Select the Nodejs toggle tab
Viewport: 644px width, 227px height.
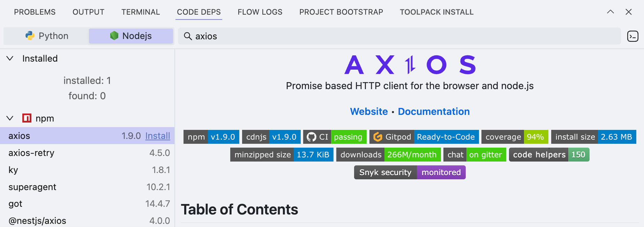131,36
